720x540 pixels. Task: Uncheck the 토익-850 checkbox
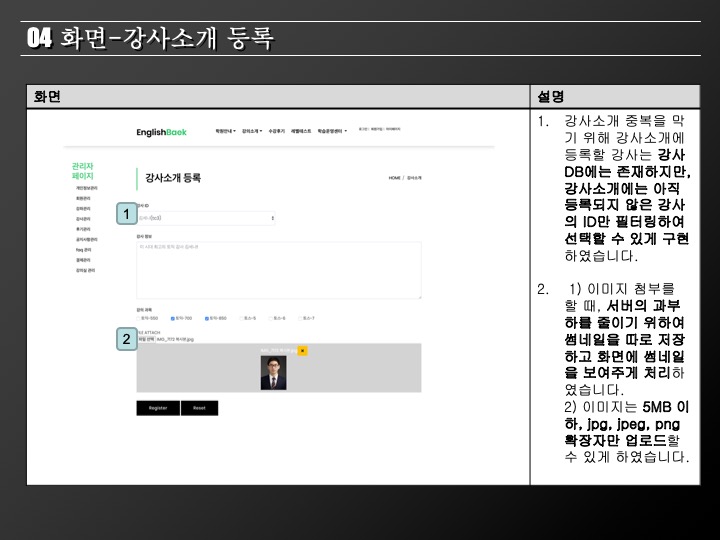(x=207, y=318)
